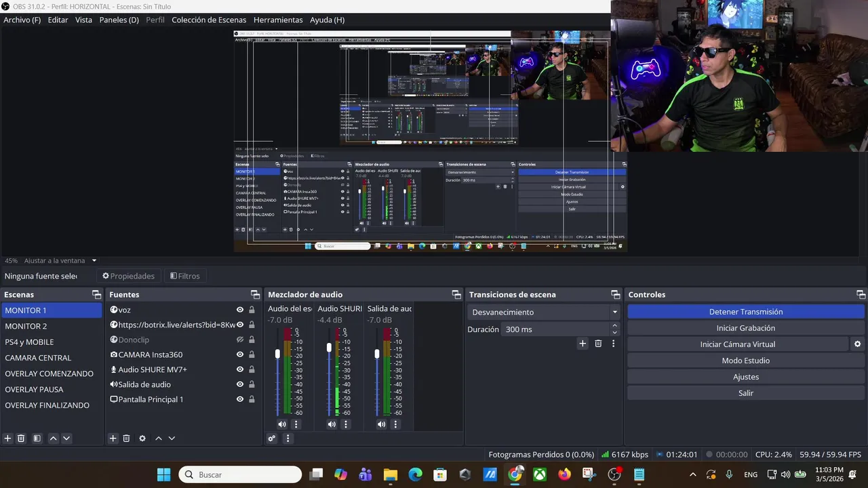This screenshot has width=868, height=488.
Task: Click Iniciar Grabación button
Action: 746,328
